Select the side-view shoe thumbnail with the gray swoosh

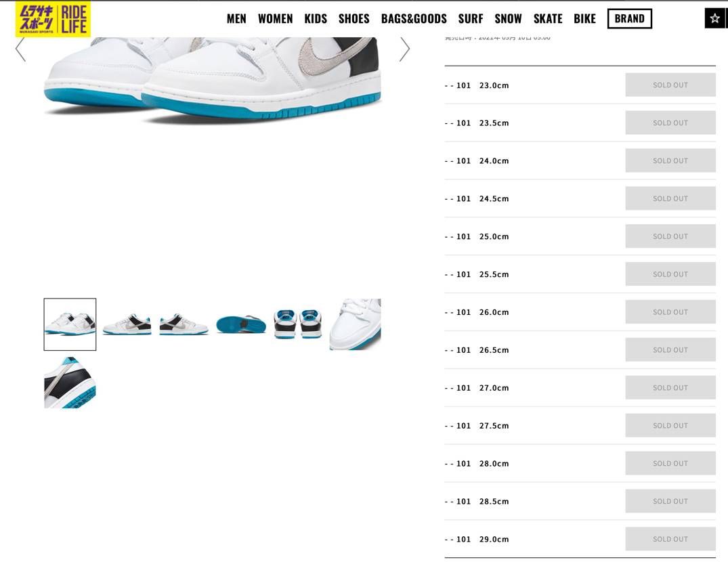(x=127, y=324)
